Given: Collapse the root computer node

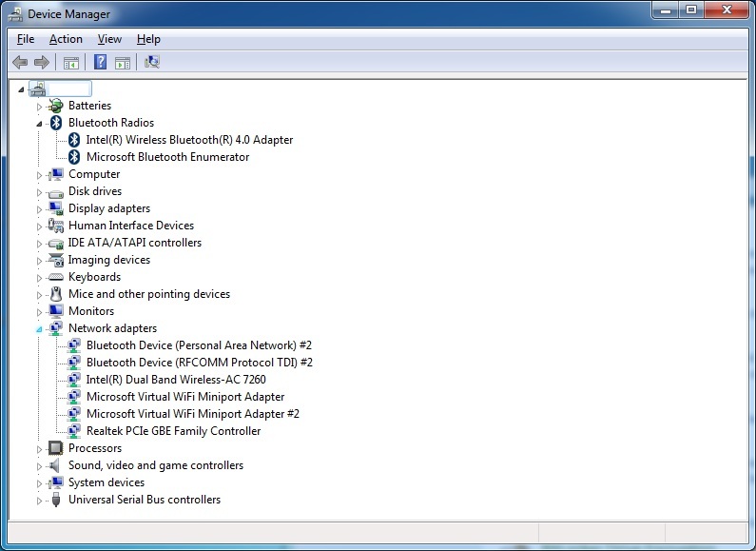Looking at the screenshot, I should (21, 89).
